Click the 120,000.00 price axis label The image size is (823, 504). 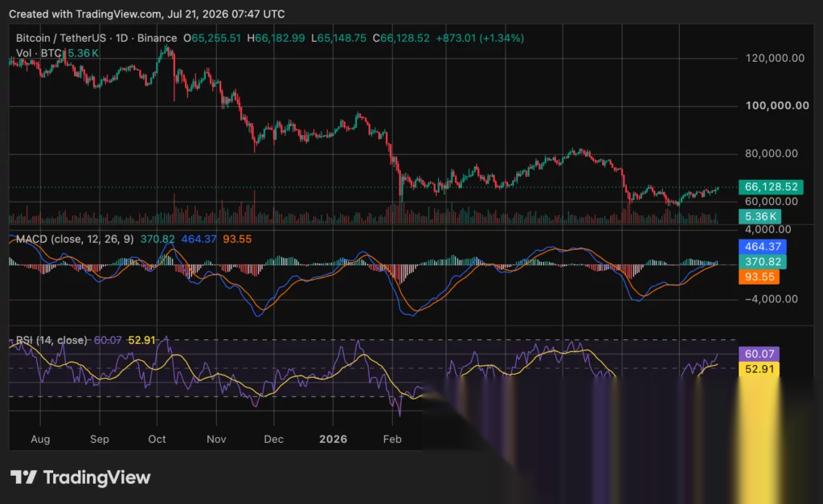(775, 58)
